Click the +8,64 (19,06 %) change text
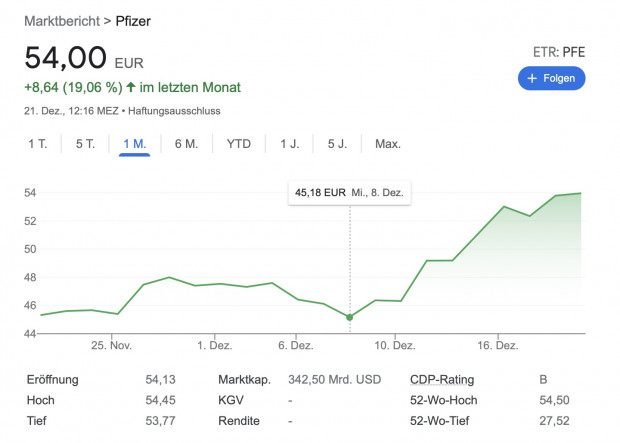The height and width of the screenshot is (443, 620). (74, 87)
